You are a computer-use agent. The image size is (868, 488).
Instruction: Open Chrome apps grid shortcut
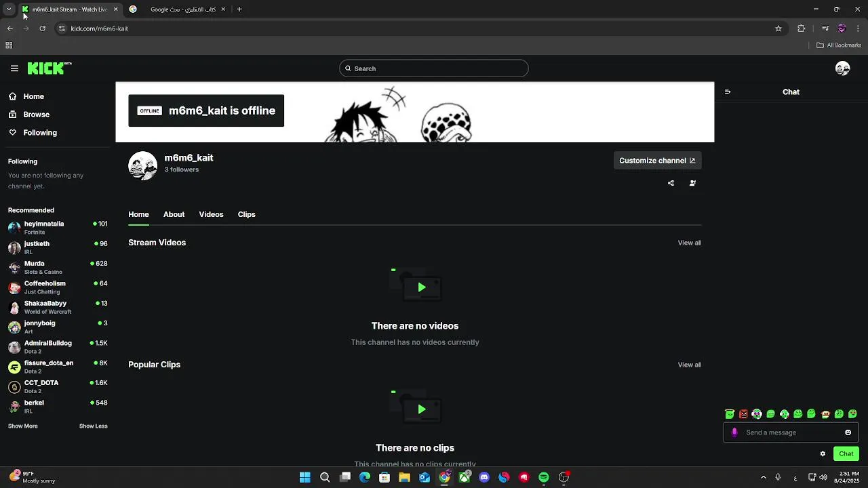[x=9, y=45]
